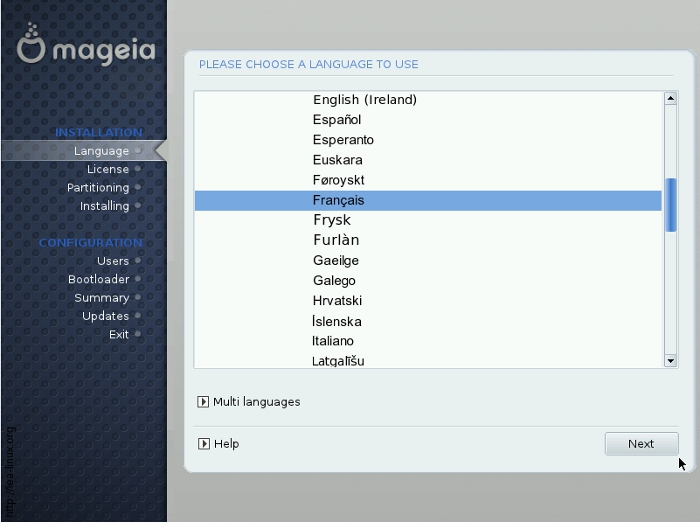Select Italiano from the list
The height and width of the screenshot is (522, 700).
tap(333, 341)
